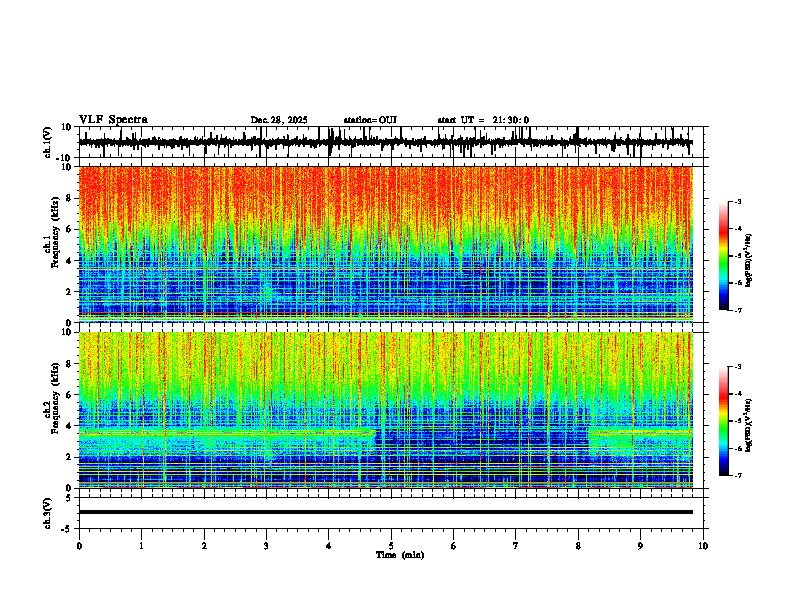Click the ch.1 colorbar log(PSD) label

(x=748, y=260)
